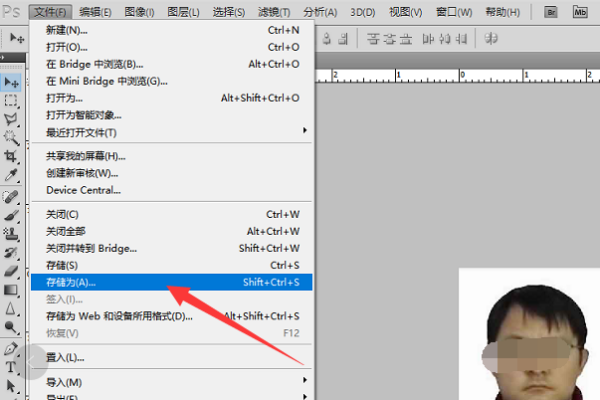Choose 存储为 Web 和设备所用格式(D)...

click(118, 316)
